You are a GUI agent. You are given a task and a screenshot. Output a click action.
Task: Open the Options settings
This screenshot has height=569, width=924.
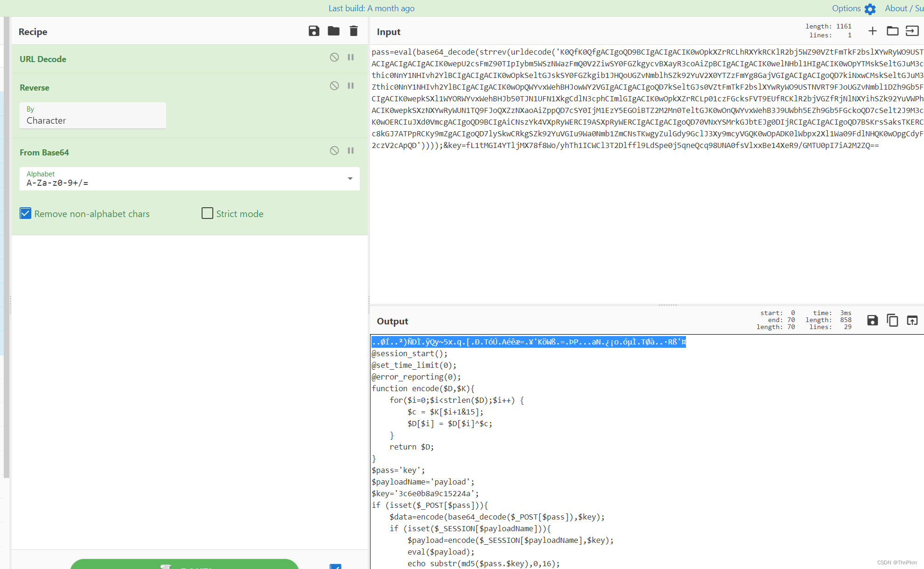coord(853,8)
